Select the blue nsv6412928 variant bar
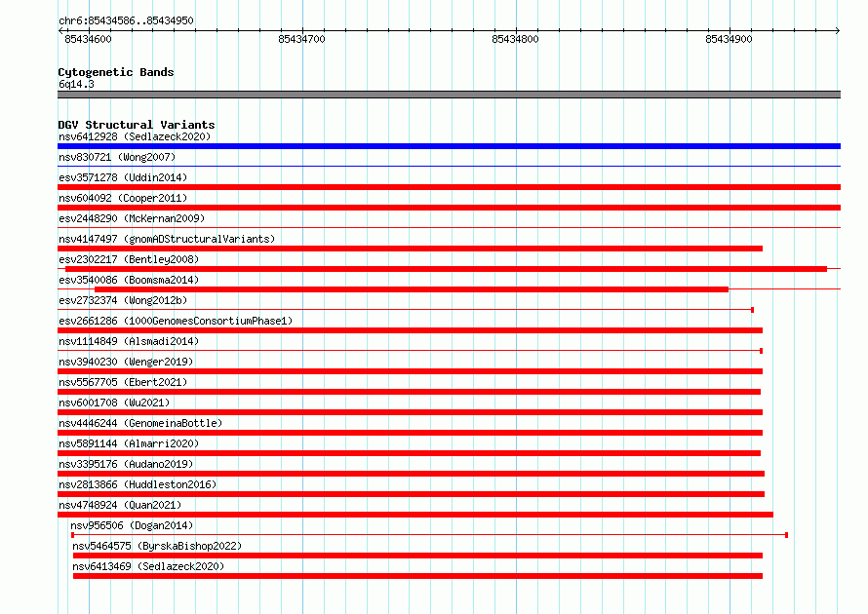The image size is (868, 614). 449,146
